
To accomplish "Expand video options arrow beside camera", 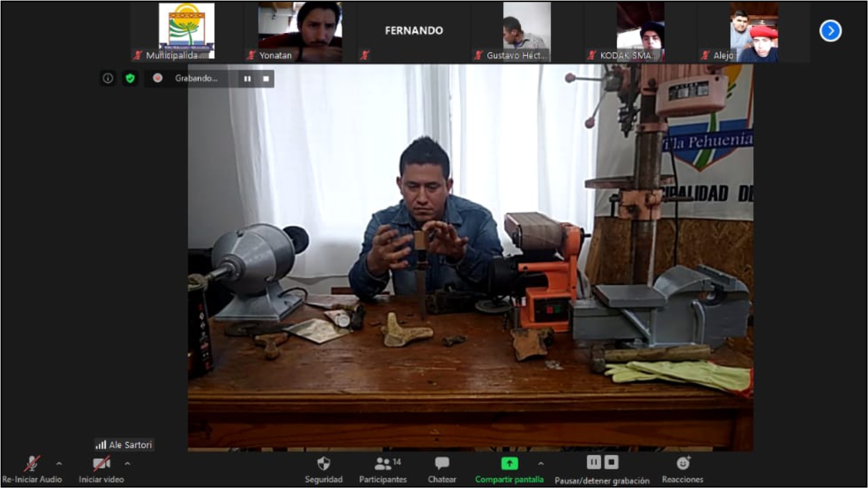I will [x=127, y=464].
